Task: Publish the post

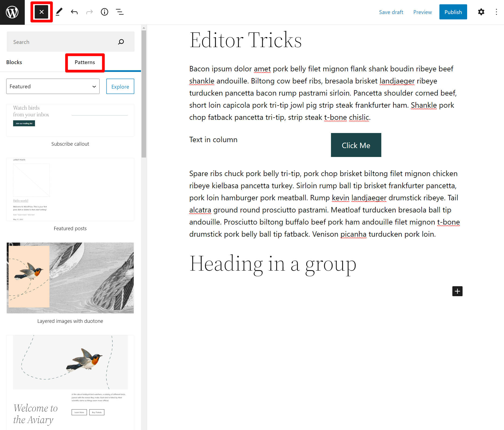Action: [453, 12]
